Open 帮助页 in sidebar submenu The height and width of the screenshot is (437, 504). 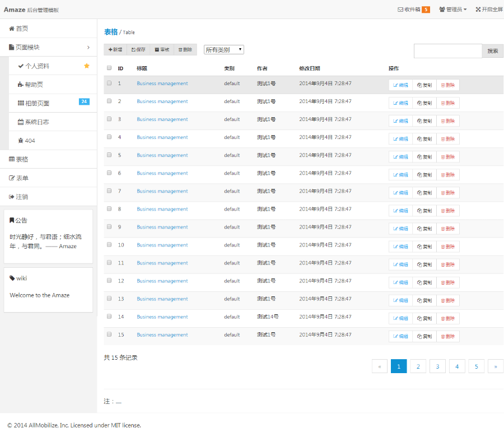(x=53, y=85)
